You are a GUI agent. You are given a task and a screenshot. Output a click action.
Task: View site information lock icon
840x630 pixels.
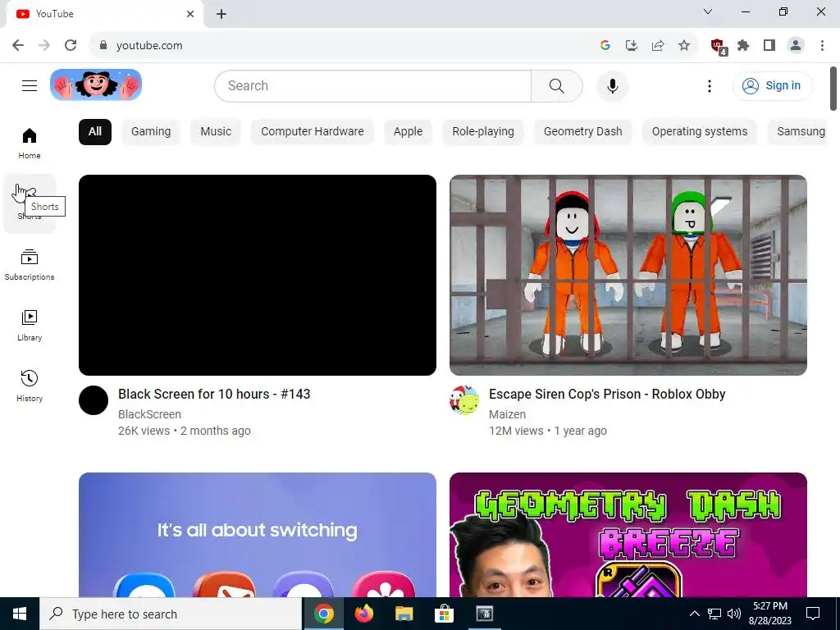point(103,46)
